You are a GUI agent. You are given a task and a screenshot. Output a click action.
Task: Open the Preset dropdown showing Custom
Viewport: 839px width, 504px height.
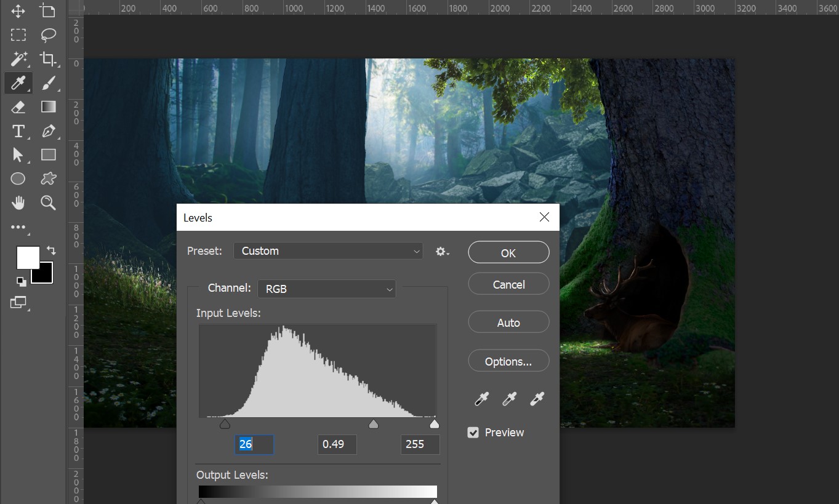[328, 251]
